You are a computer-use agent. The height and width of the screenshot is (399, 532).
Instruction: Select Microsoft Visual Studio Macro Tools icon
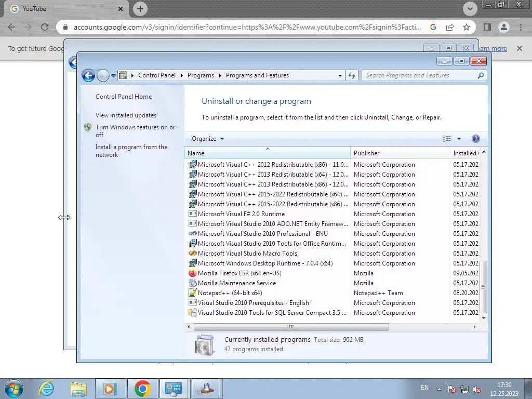[x=192, y=253]
